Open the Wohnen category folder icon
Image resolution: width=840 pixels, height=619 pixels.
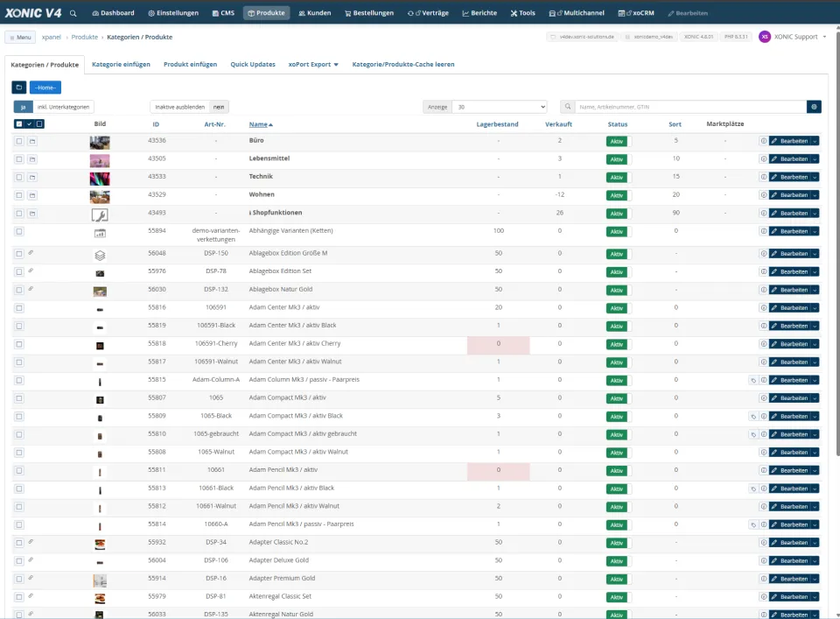(32, 195)
